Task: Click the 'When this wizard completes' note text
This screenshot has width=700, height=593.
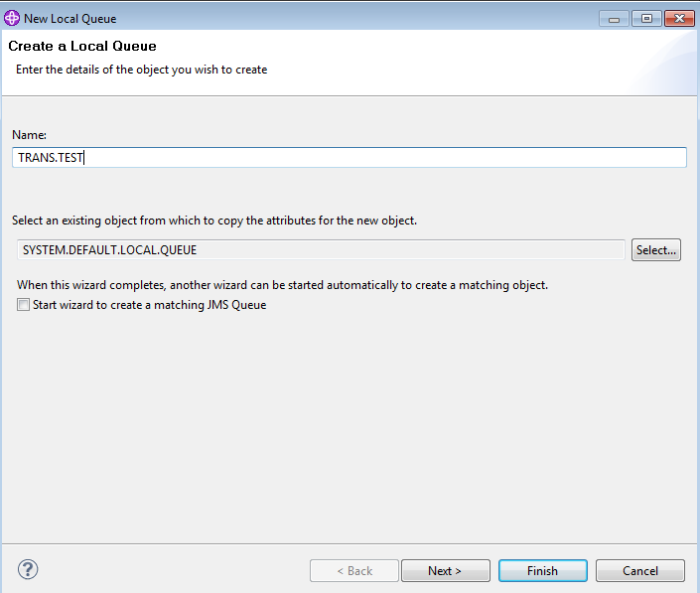Action: click(282, 285)
